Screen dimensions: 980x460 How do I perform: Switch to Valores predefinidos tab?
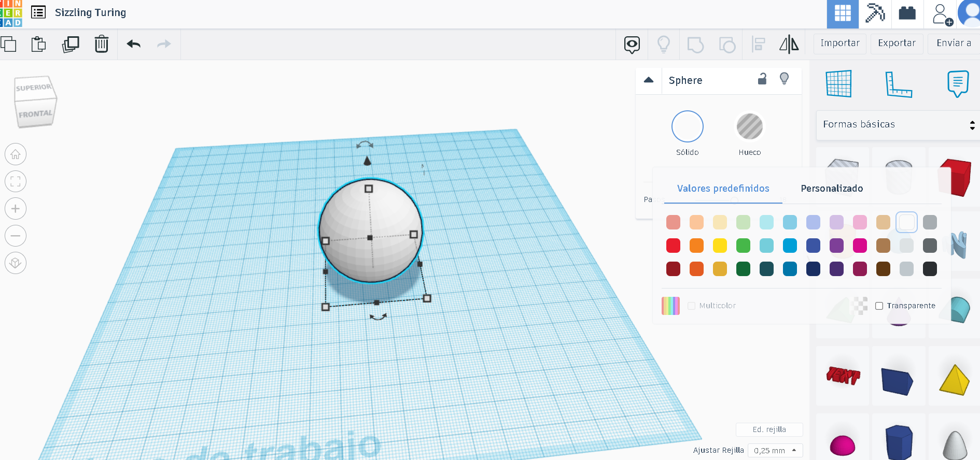tap(723, 189)
